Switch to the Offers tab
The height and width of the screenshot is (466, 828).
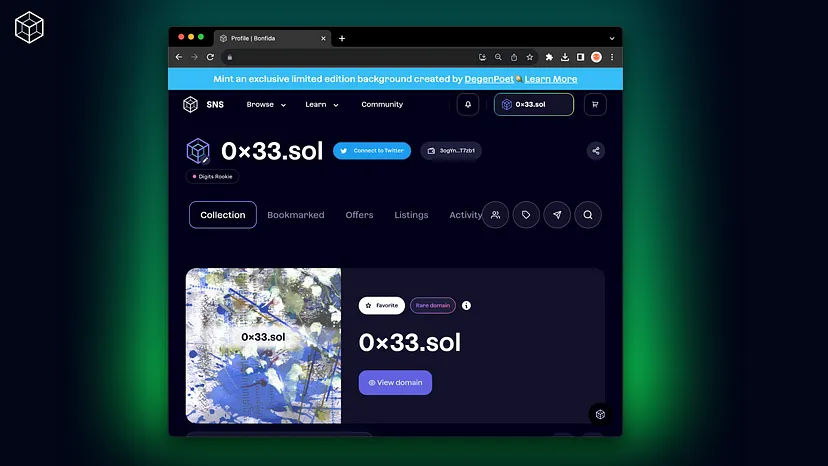click(359, 215)
